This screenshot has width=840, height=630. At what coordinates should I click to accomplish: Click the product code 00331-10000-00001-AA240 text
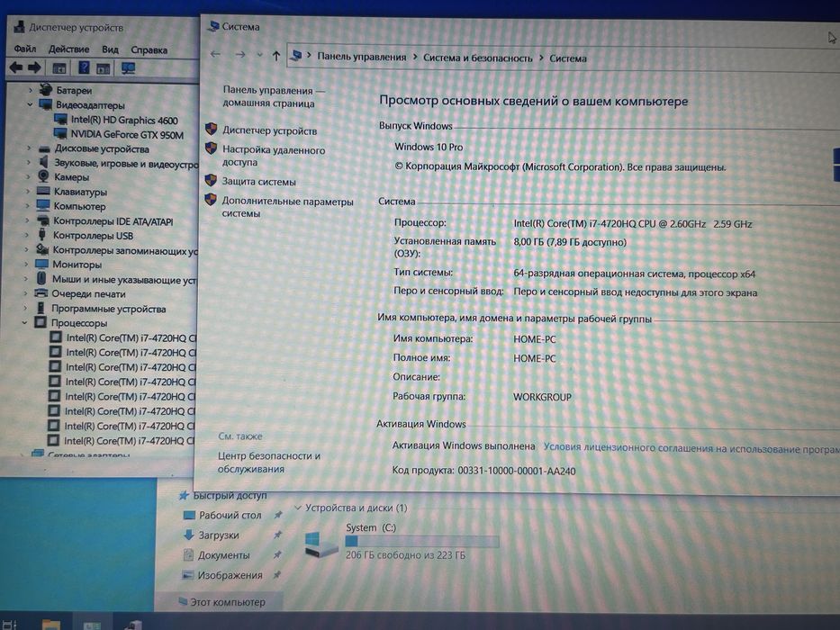click(517, 471)
